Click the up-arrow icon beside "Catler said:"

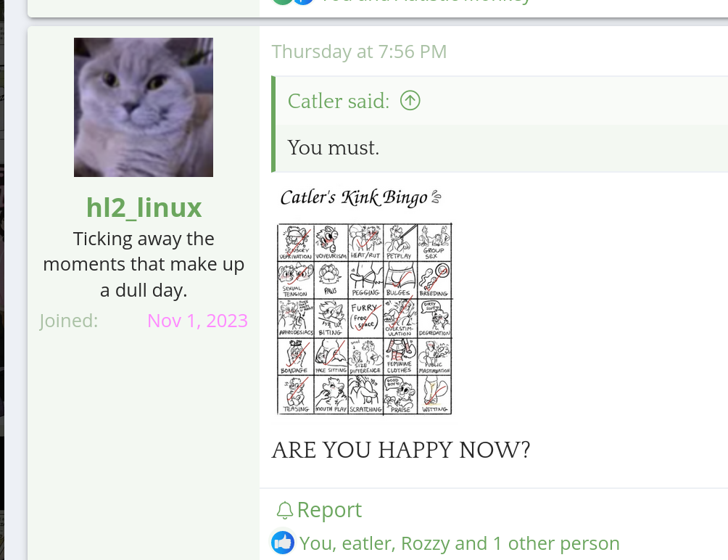coord(410,100)
